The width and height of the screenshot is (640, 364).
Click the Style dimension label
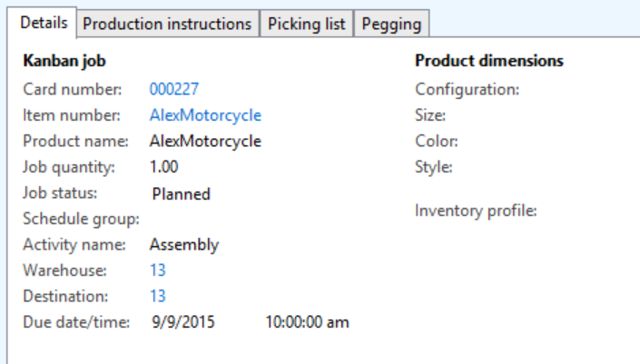point(434,167)
